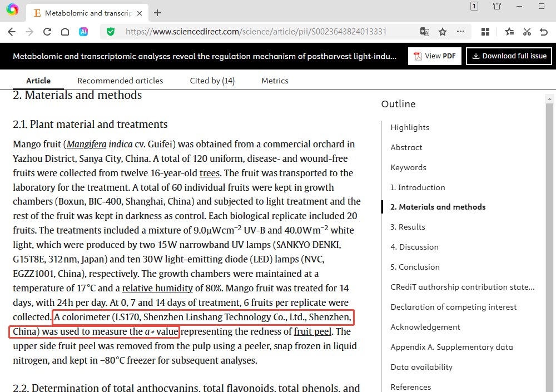Viewport: 556px width, 392px height.
Task: Open the Metrics tab
Action: tap(275, 81)
